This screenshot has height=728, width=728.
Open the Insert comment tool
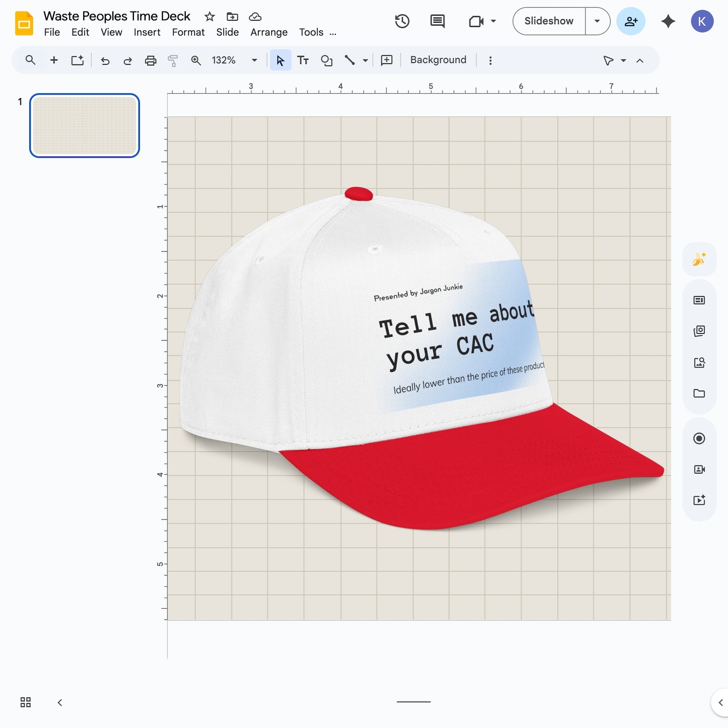[386, 60]
